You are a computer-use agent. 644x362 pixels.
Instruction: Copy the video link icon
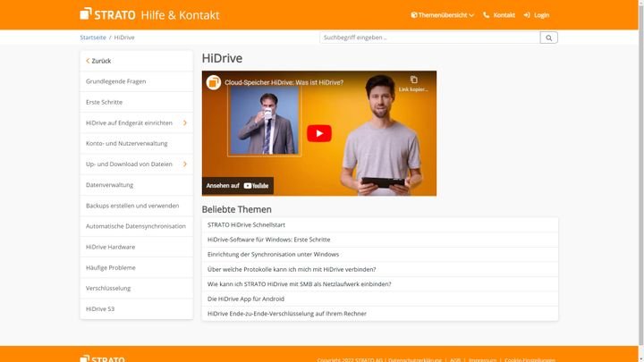[x=413, y=80]
